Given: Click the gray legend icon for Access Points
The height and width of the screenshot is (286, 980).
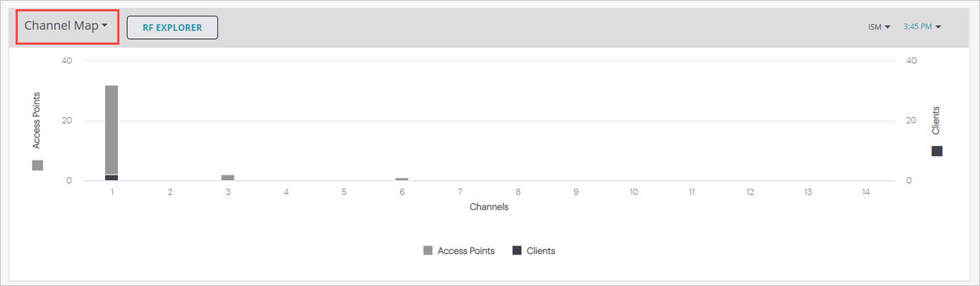Looking at the screenshot, I should [428, 251].
